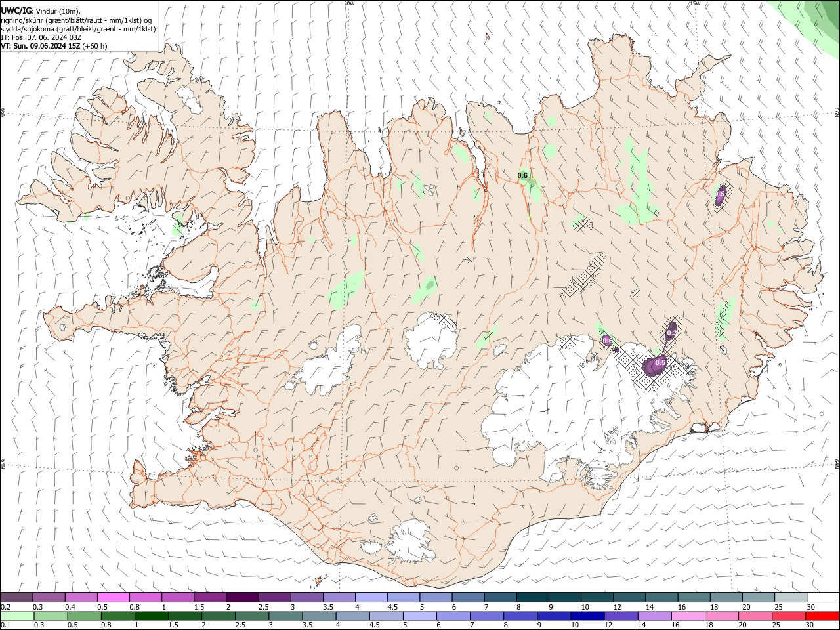This screenshot has width=840, height=630.
Task: Click the light lavender-pink swatch labeled 0.4
Action: coord(81,598)
